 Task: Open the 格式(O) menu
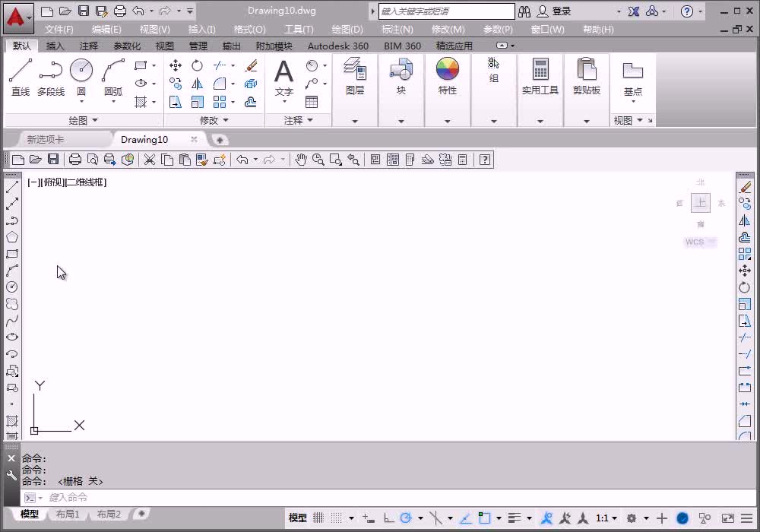[249, 30]
